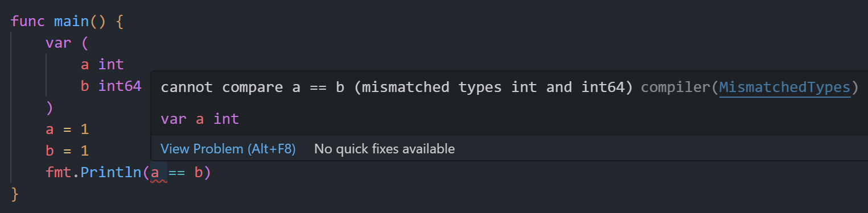Click the closing brace of main
868x213 pixels.
tap(15, 194)
